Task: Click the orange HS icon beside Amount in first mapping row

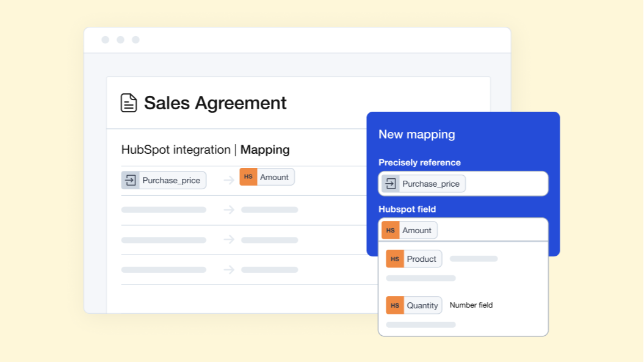Action: (248, 177)
